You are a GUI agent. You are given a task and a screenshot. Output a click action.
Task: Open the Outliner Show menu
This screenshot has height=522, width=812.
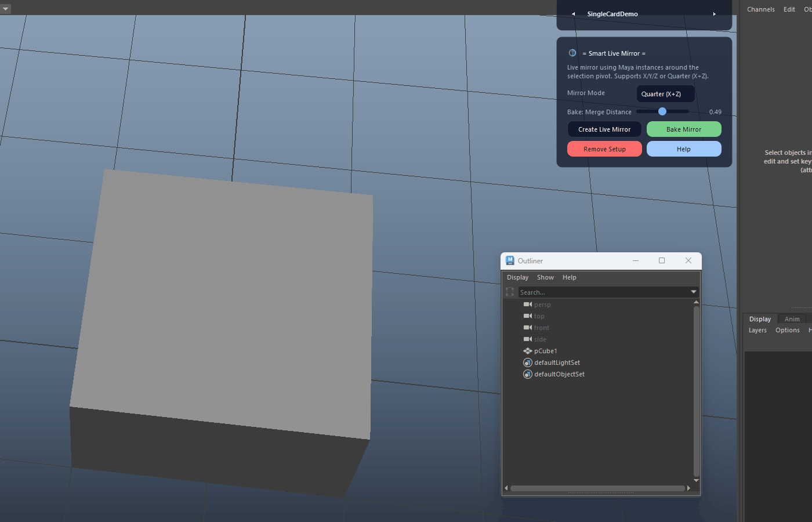(545, 277)
